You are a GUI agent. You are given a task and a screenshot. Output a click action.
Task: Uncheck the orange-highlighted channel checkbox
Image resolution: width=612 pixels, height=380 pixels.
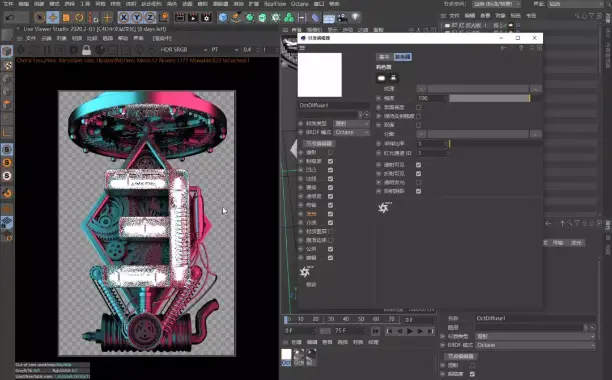(x=331, y=214)
